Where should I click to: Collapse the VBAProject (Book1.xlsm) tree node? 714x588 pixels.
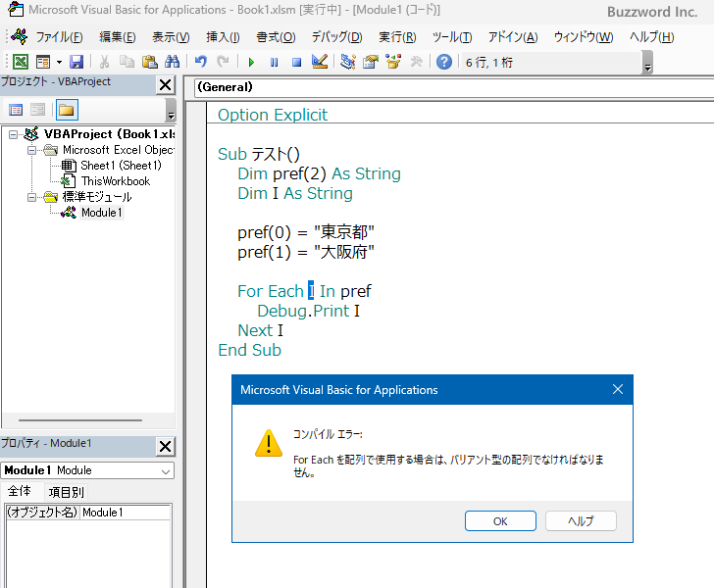click(13, 134)
